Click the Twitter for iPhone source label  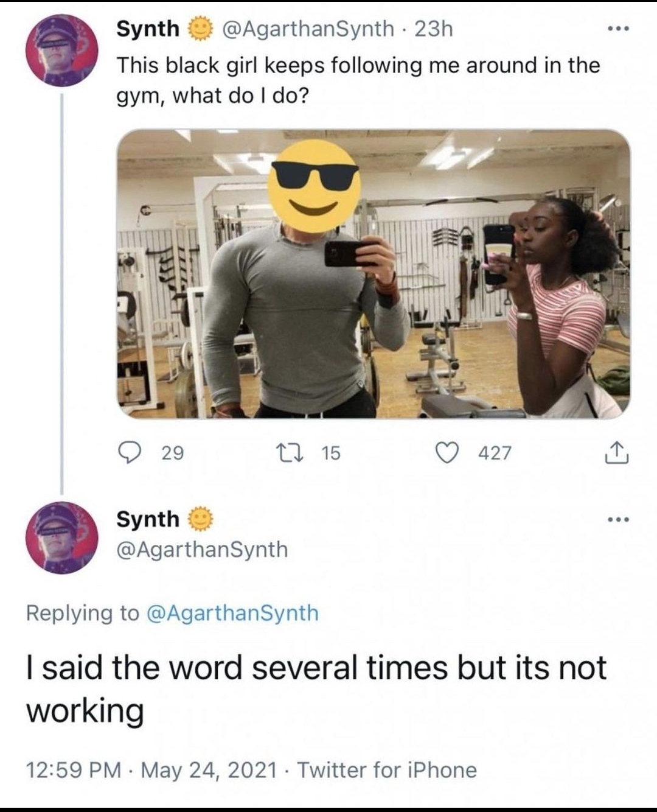(x=387, y=770)
